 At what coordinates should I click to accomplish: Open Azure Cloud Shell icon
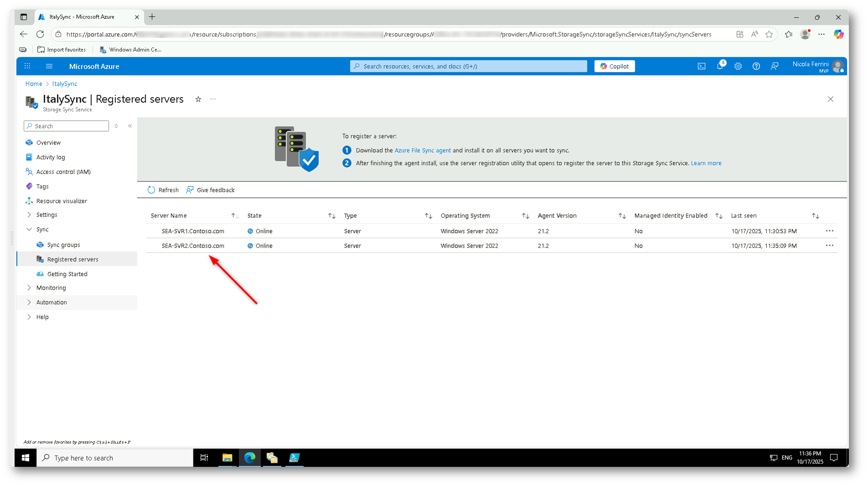pyautogui.click(x=701, y=66)
